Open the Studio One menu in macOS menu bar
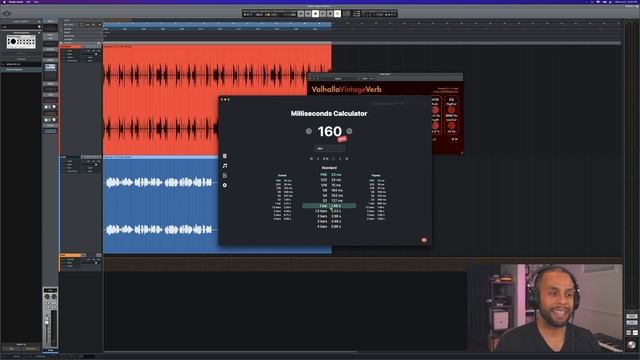 click(x=15, y=2)
